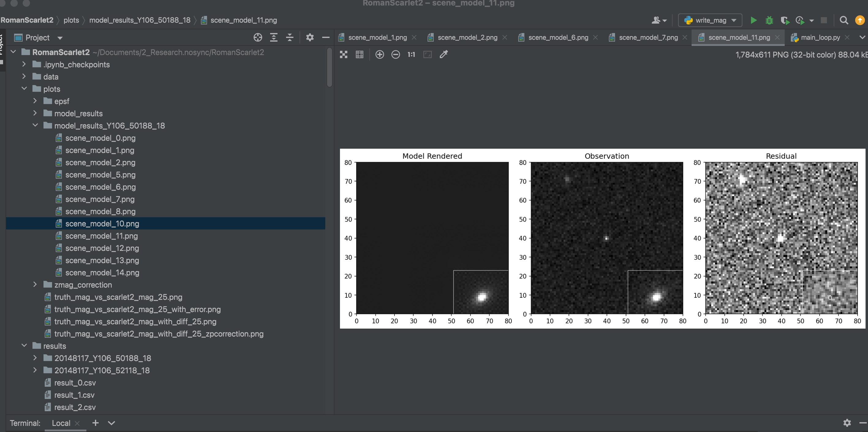Toggle image grid lines

tap(360, 54)
